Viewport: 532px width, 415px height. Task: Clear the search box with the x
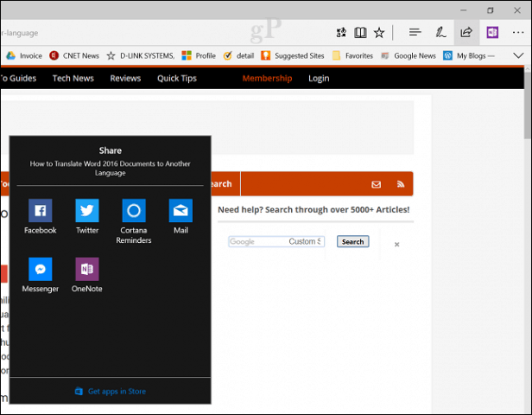[x=396, y=244]
